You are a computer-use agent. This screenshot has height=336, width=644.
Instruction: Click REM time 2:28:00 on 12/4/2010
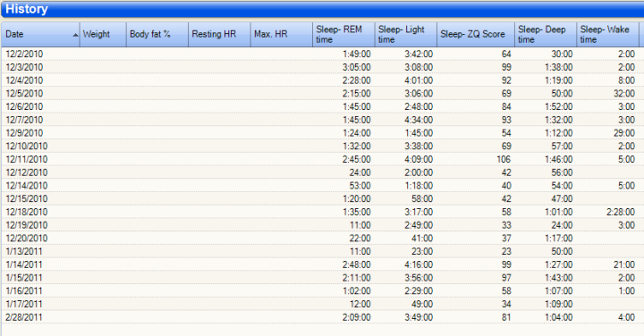point(357,80)
